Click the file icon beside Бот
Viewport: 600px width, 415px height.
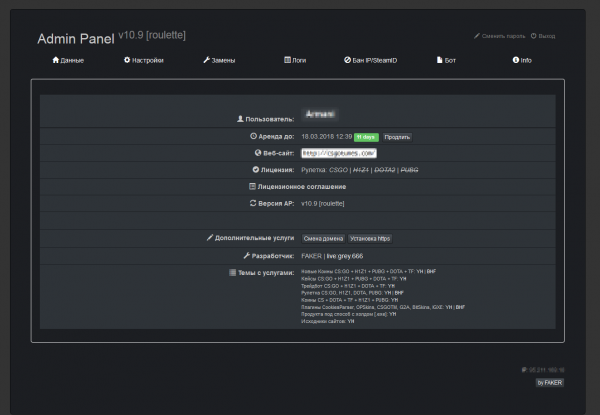(437, 60)
